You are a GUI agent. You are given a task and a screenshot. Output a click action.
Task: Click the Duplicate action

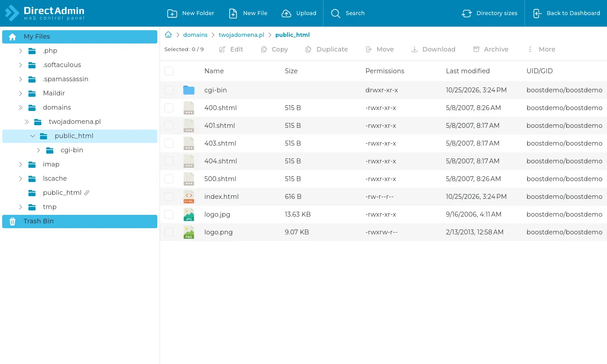pos(327,49)
